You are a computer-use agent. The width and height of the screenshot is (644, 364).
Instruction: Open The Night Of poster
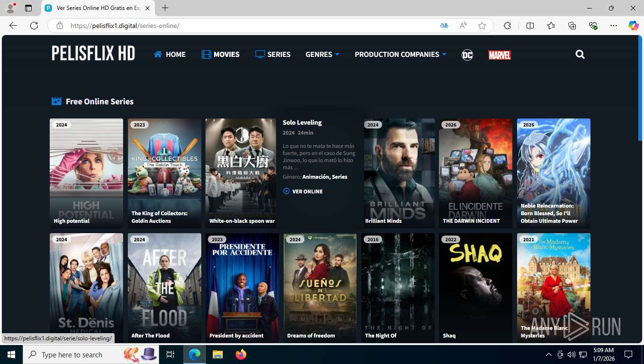coord(398,288)
